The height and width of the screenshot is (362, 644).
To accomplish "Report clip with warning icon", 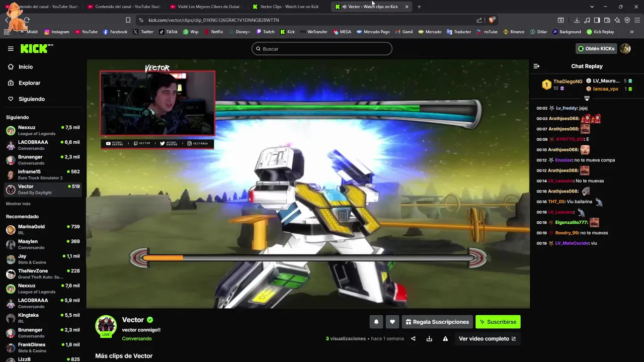I will [445, 339].
